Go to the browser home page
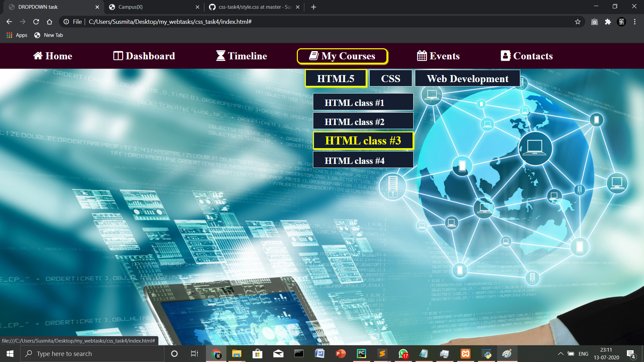 (x=50, y=22)
